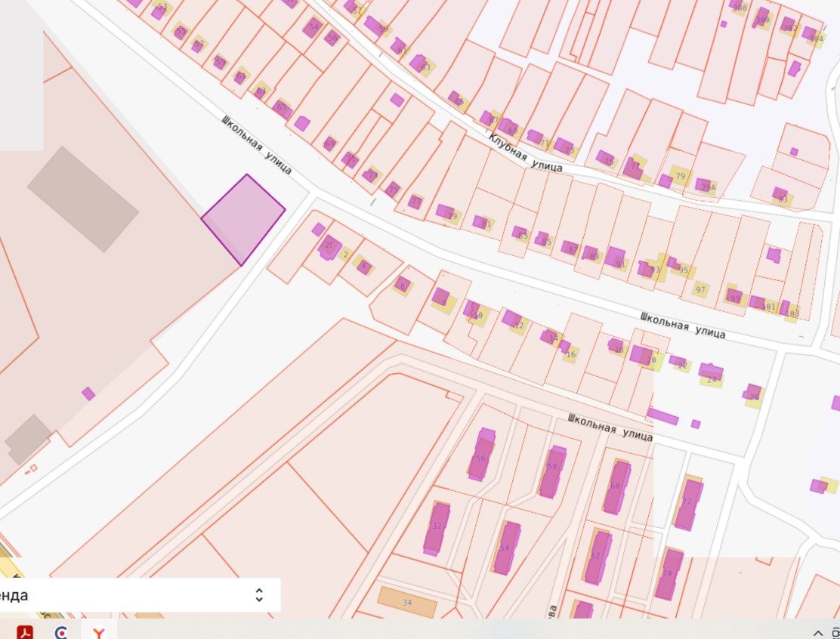The height and width of the screenshot is (639, 840).
Task: Open Adobe Acrobat from the taskbar
Action: (25, 632)
